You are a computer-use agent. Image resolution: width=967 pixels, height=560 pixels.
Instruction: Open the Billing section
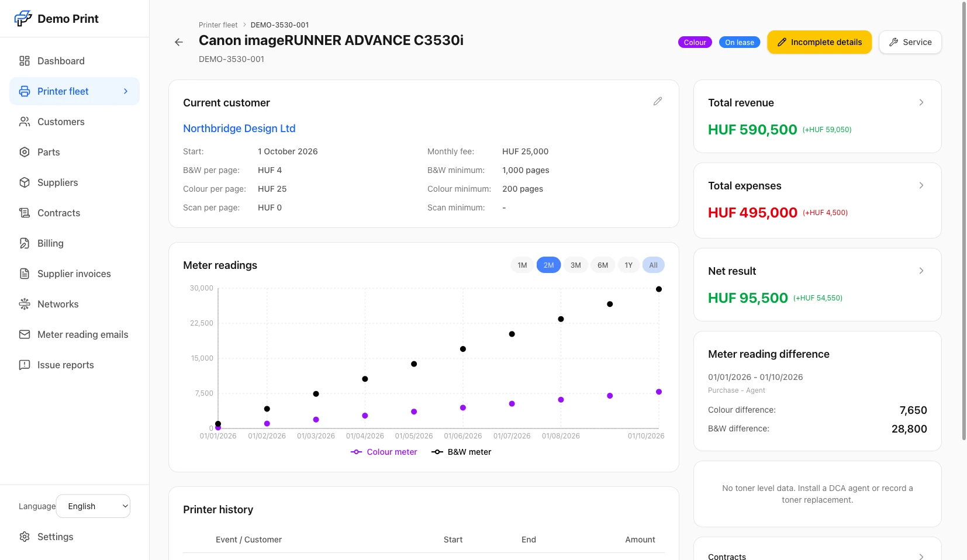(x=74, y=243)
